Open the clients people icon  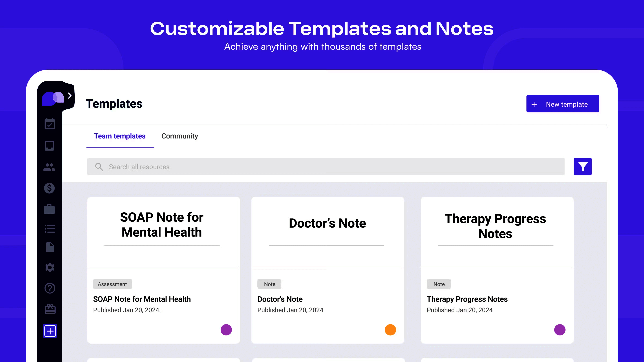[50, 167]
